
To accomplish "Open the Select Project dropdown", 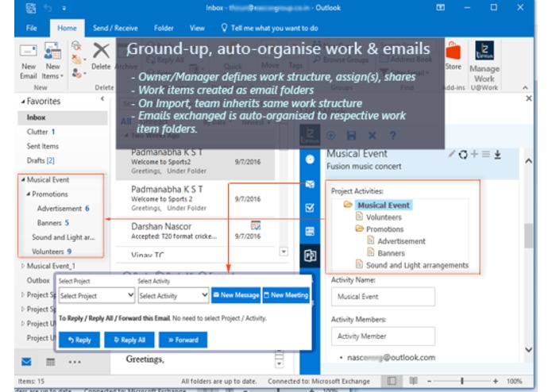I will [x=96, y=295].
